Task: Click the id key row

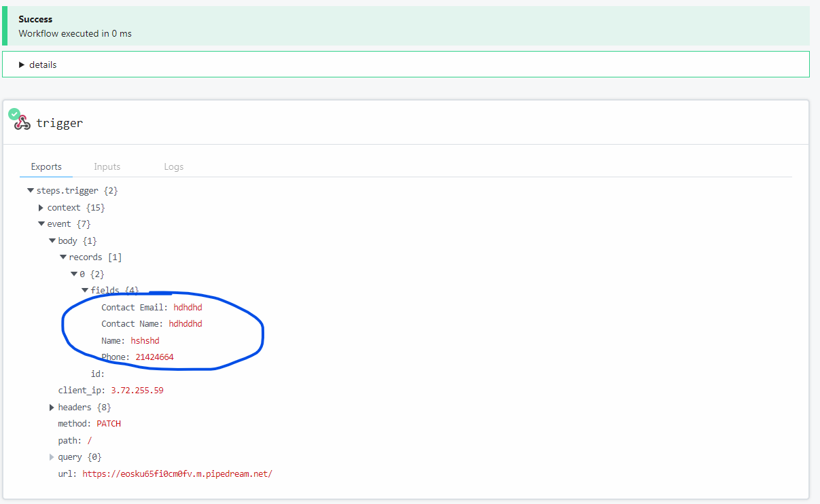Action: (97, 374)
